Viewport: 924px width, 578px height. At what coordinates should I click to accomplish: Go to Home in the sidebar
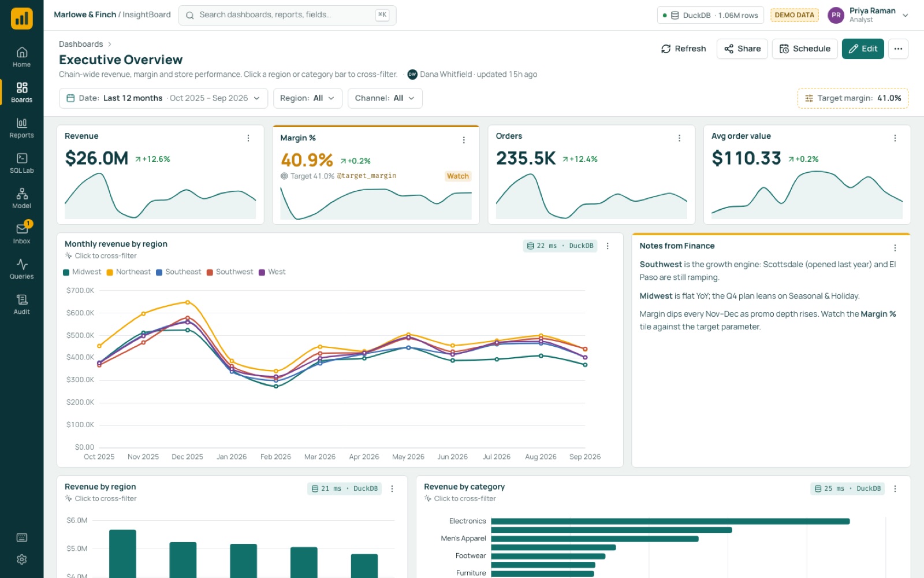tap(21, 57)
